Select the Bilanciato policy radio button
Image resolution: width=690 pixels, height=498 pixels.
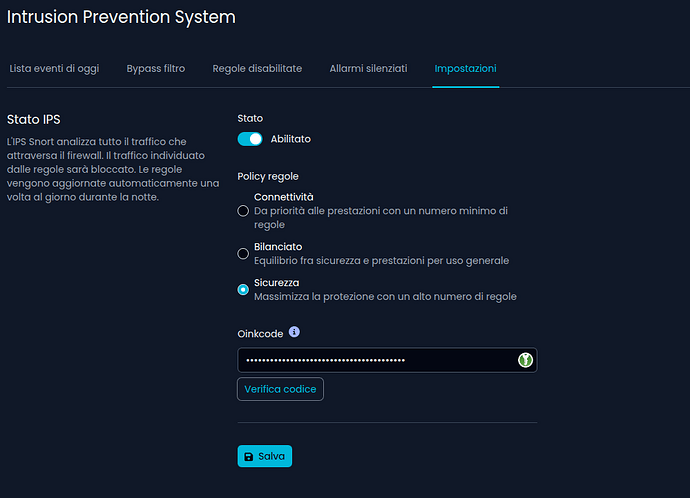point(243,254)
